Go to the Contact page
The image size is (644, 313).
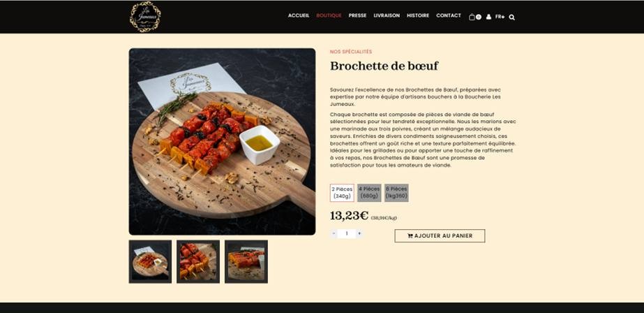(449, 15)
